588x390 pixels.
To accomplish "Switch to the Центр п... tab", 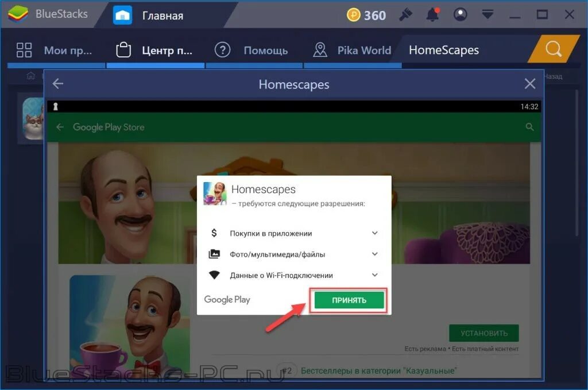I will (x=156, y=50).
